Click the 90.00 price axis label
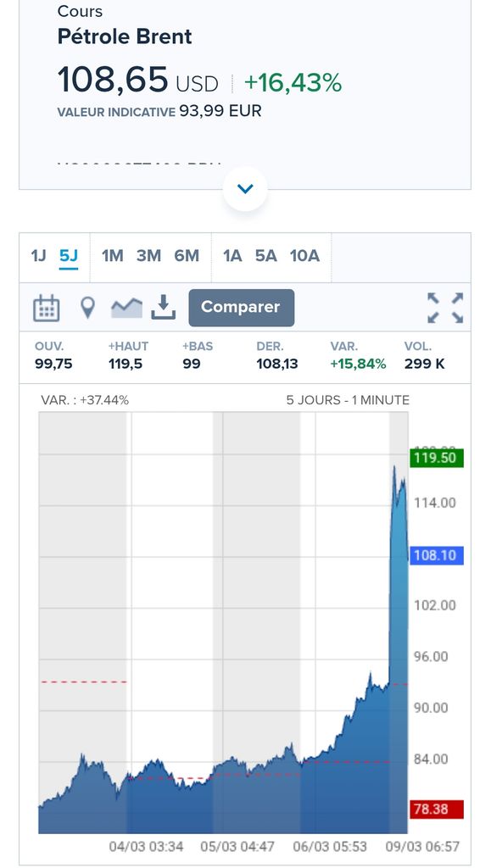 (x=431, y=708)
